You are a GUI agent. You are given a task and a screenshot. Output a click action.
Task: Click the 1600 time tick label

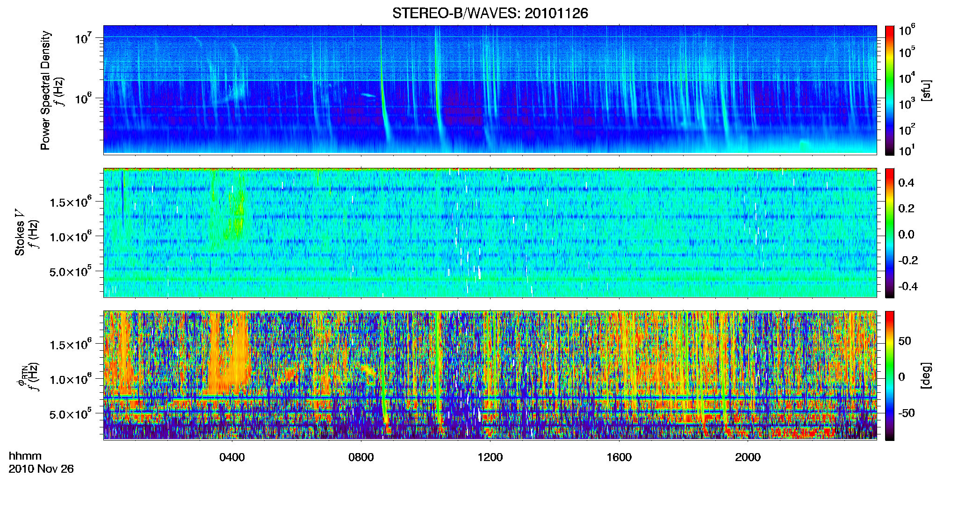click(619, 457)
